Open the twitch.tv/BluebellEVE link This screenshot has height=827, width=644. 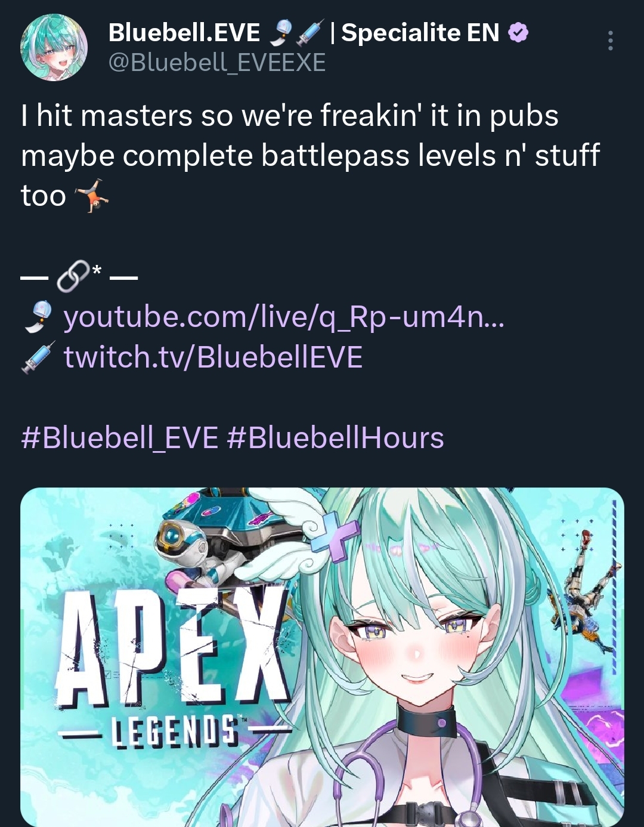pos(213,357)
